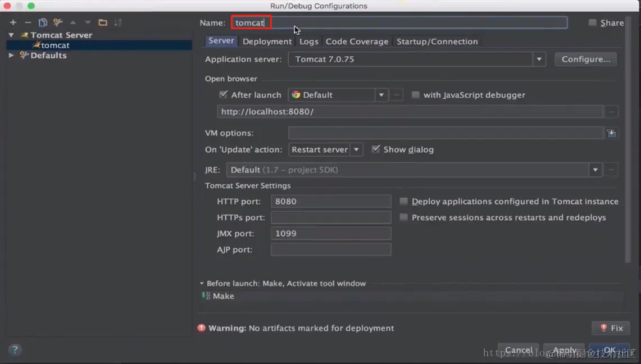
Task: Click the localhost URL field
Action: [x=410, y=112]
